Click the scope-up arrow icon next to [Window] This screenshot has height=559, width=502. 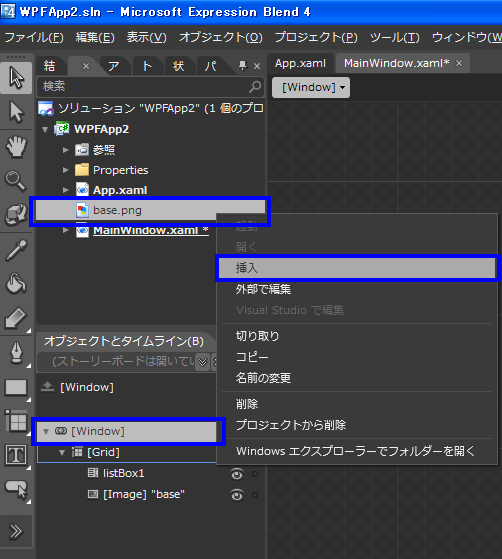pos(47,387)
